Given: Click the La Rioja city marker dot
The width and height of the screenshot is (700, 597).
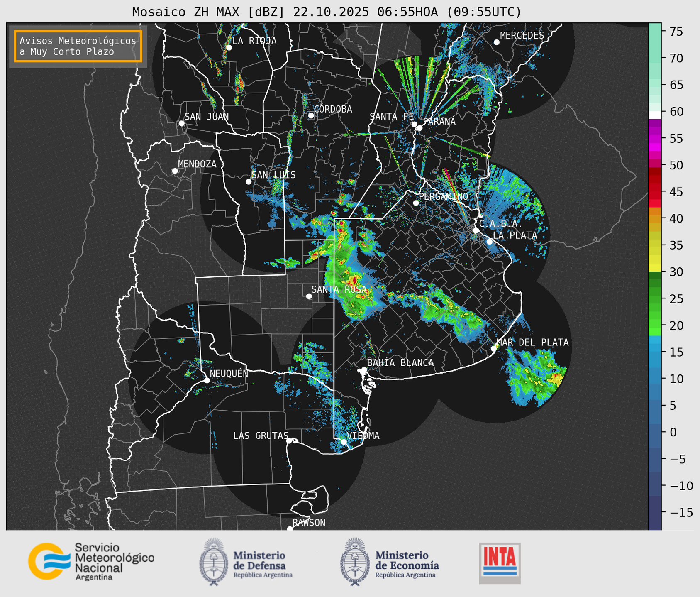Looking at the screenshot, I should [x=229, y=47].
